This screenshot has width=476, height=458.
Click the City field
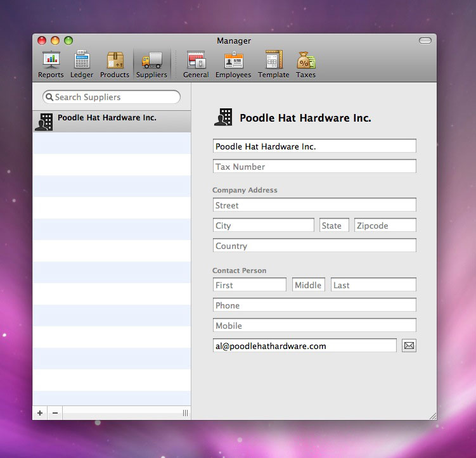coord(264,226)
